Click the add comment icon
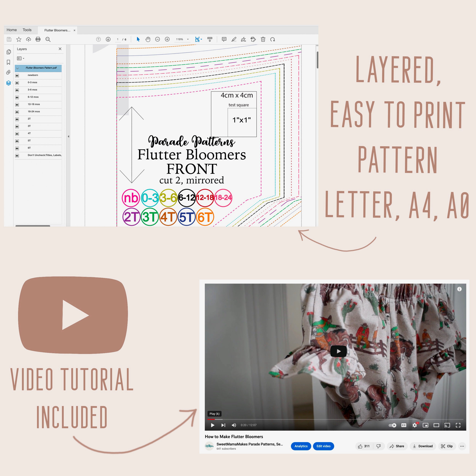The height and width of the screenshot is (476, 476). pyautogui.click(x=224, y=39)
